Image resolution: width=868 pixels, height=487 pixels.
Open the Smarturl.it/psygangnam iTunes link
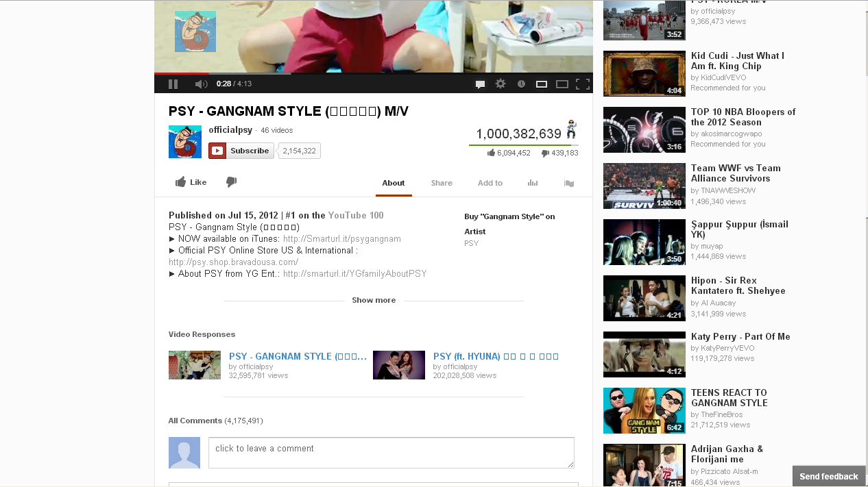pos(342,239)
